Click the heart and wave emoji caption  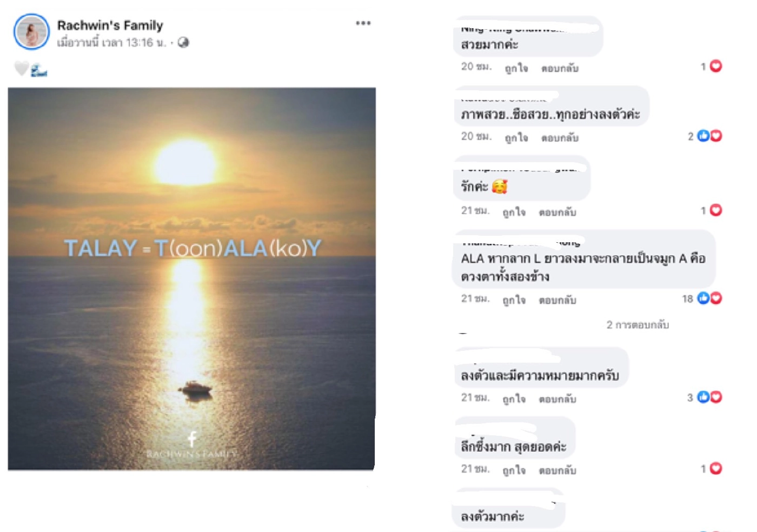click(x=30, y=69)
